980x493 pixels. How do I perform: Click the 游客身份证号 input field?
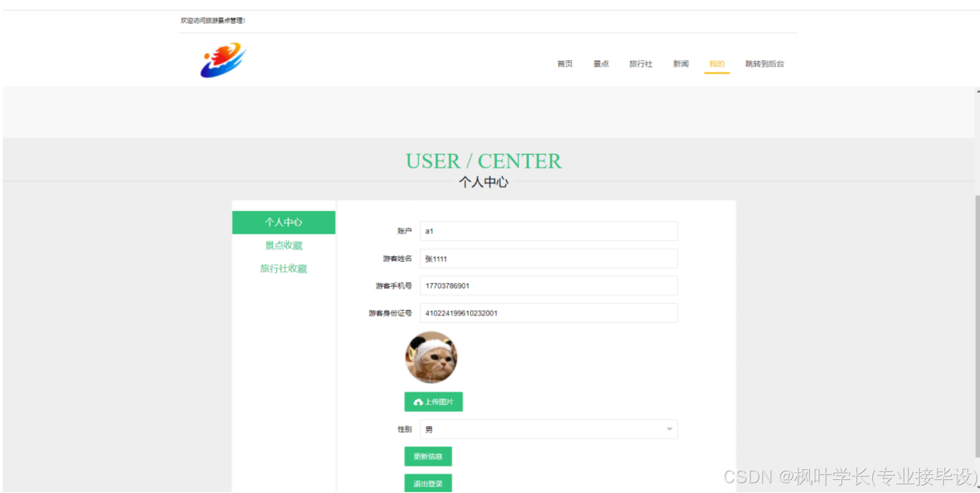[x=549, y=313]
